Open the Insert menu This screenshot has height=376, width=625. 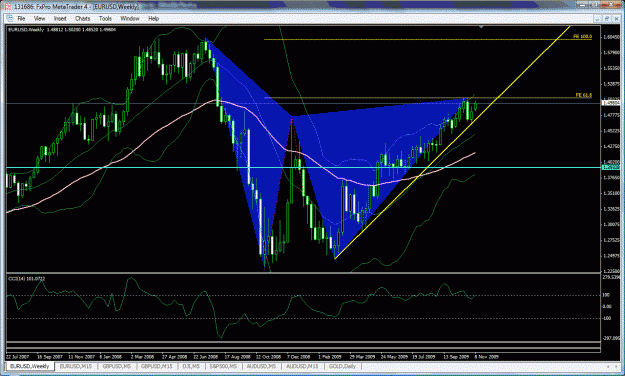[x=60, y=18]
